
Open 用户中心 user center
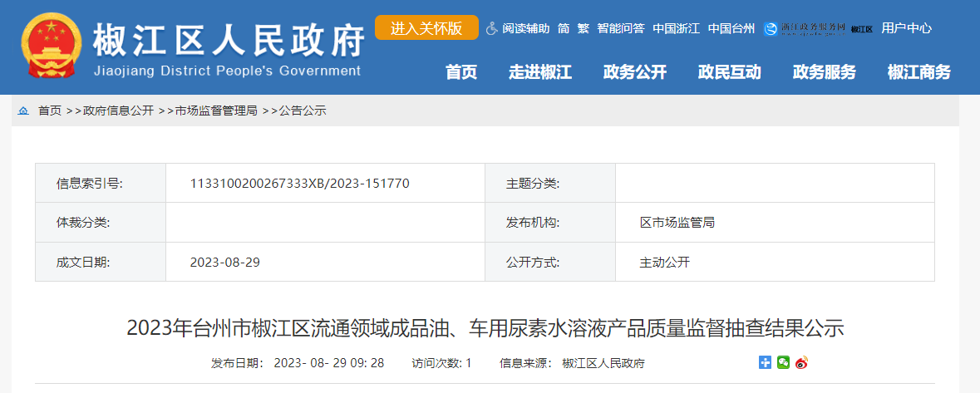pyautogui.click(x=906, y=28)
